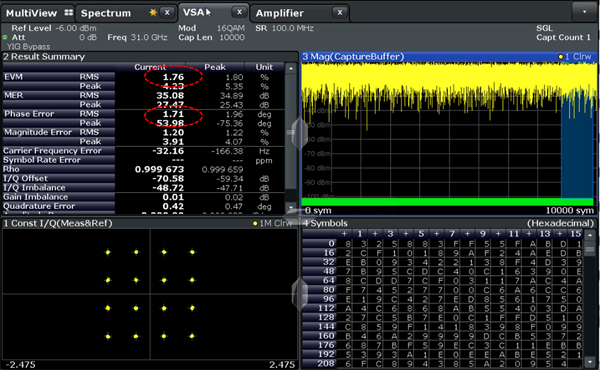Click Symbols table scroll up arrow

(x=590, y=235)
